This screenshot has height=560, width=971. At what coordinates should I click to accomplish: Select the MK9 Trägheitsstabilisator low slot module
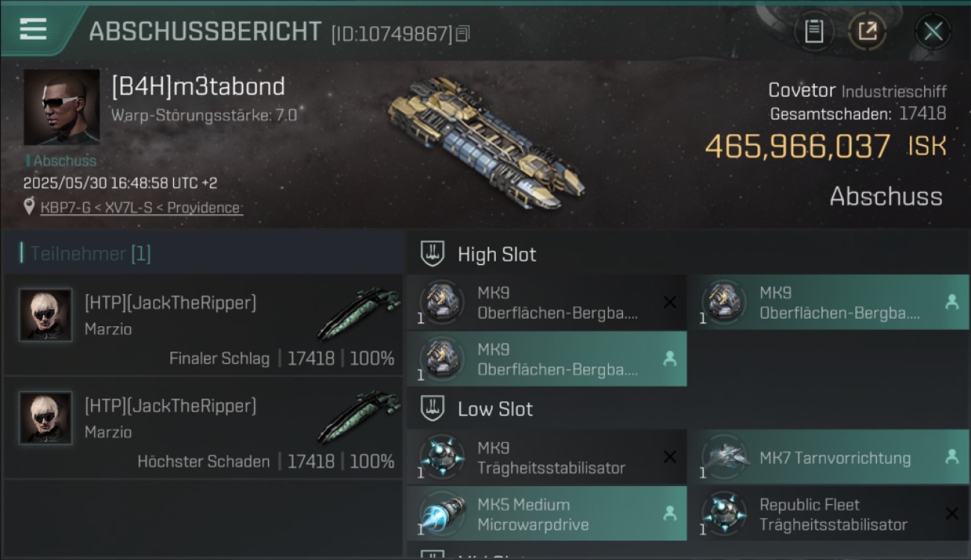(x=547, y=457)
